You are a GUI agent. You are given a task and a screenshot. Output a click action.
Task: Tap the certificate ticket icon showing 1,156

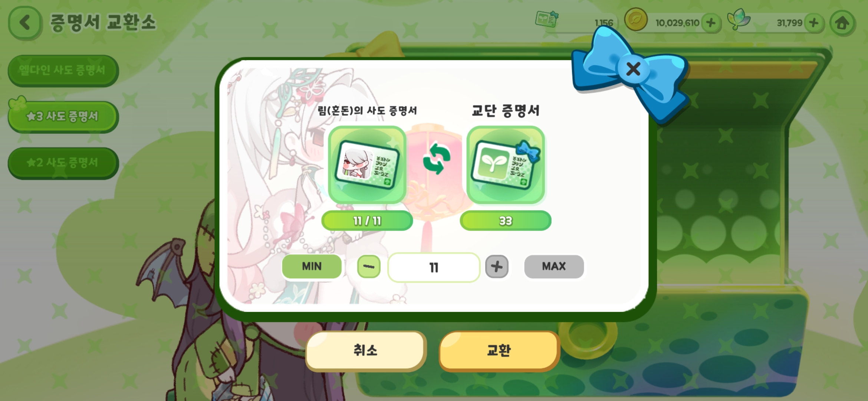[547, 19]
